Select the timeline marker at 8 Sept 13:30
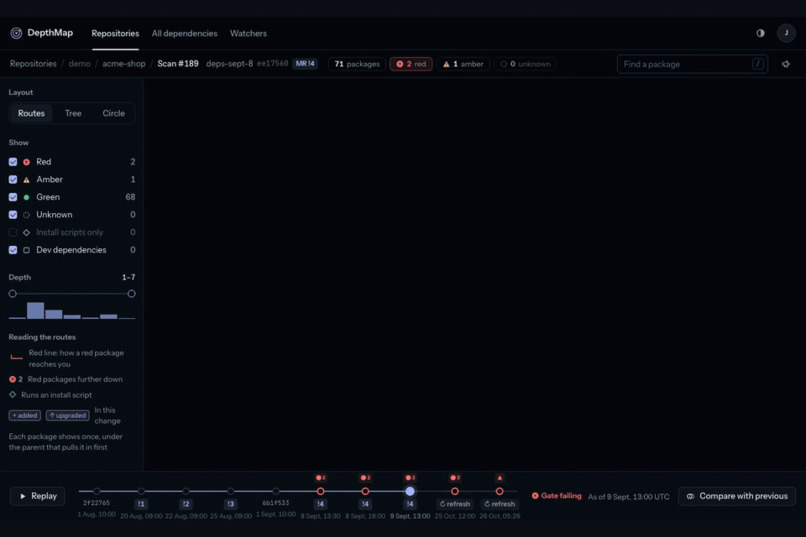Image resolution: width=806 pixels, height=537 pixels. pos(321,491)
